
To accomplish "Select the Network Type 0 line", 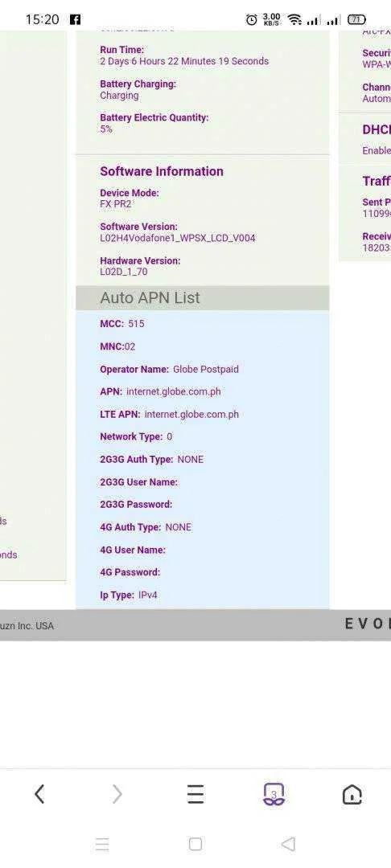I will pos(136,436).
